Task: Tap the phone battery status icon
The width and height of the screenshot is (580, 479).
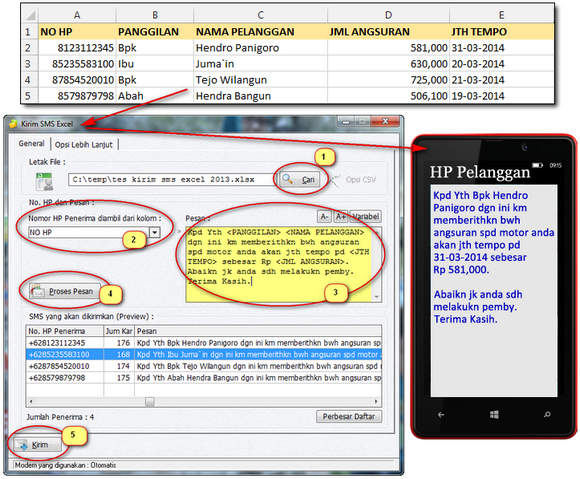Action: tap(537, 165)
